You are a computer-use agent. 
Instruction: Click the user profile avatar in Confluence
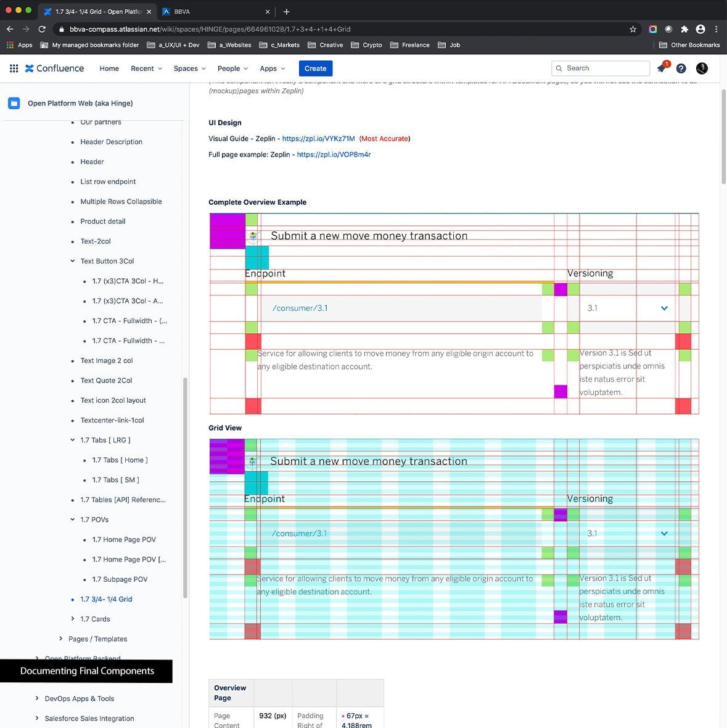702,68
